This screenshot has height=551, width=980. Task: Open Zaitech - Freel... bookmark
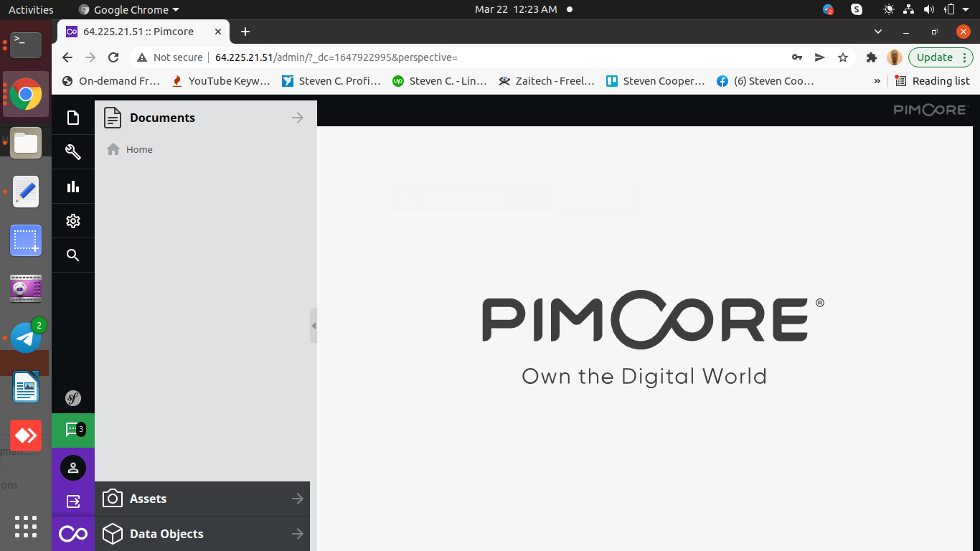(547, 81)
